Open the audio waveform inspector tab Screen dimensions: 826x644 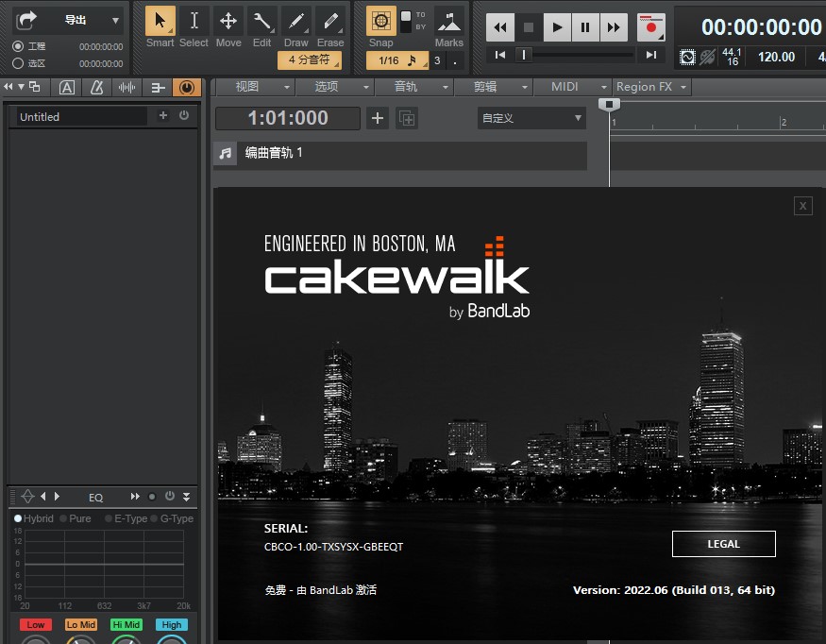coord(126,88)
